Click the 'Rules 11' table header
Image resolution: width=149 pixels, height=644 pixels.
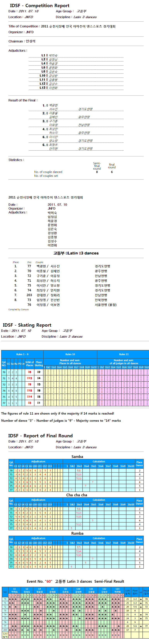(123, 354)
